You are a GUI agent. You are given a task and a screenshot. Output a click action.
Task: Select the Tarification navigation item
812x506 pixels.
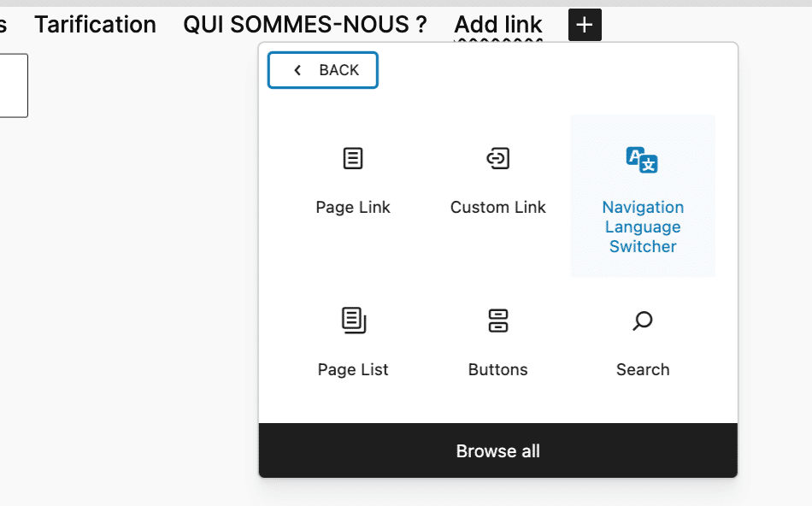[x=95, y=24]
